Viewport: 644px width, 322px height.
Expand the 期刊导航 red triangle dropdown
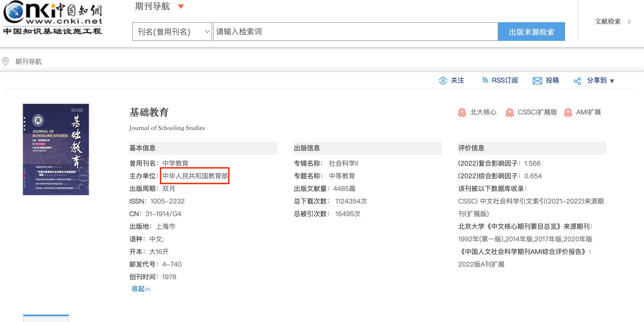tap(181, 6)
